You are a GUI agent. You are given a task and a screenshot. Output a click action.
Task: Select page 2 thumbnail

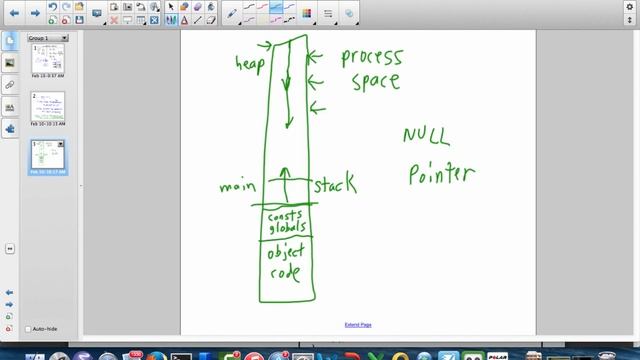pyautogui.click(x=48, y=106)
